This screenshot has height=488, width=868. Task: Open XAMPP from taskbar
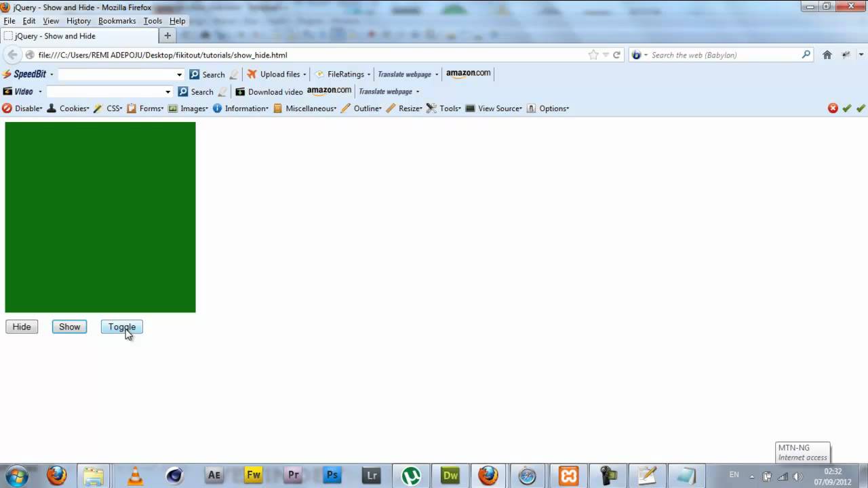[x=568, y=476]
